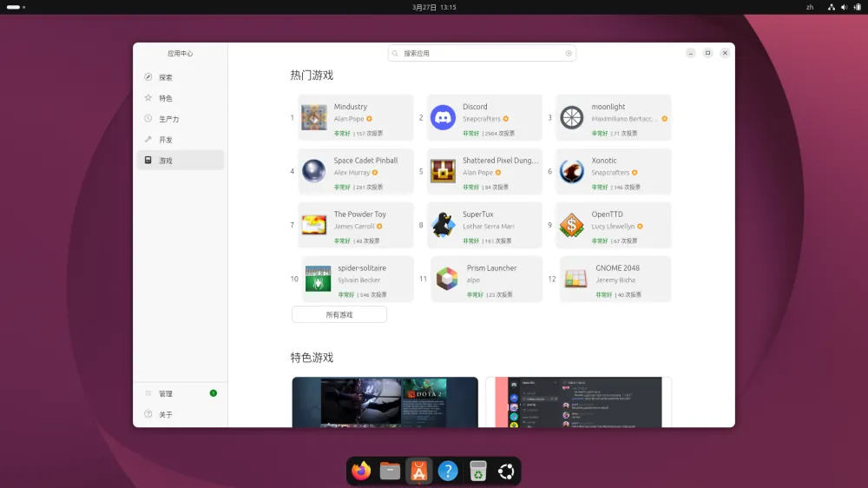Open the Space Cadet Pinball icon
Screen dimensions: 868x488
[314, 170]
